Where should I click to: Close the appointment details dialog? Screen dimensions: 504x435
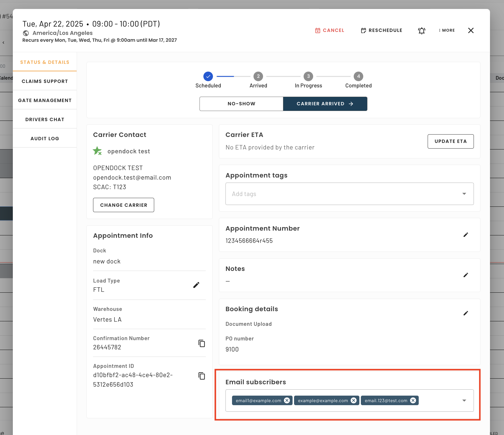point(471,30)
